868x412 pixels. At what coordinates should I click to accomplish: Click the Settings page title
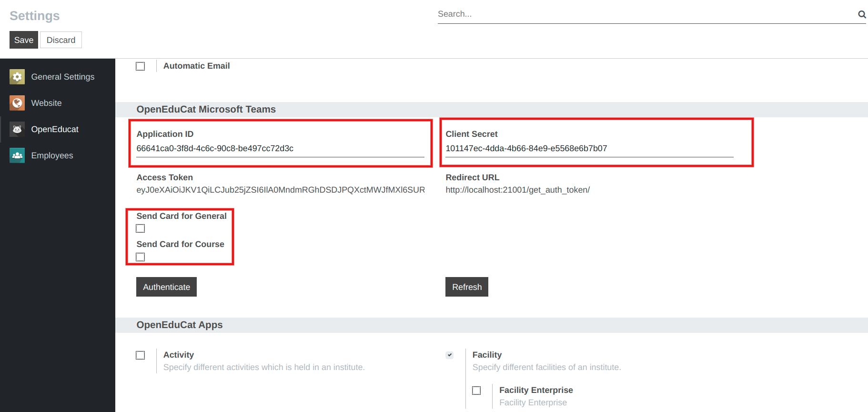pos(35,16)
